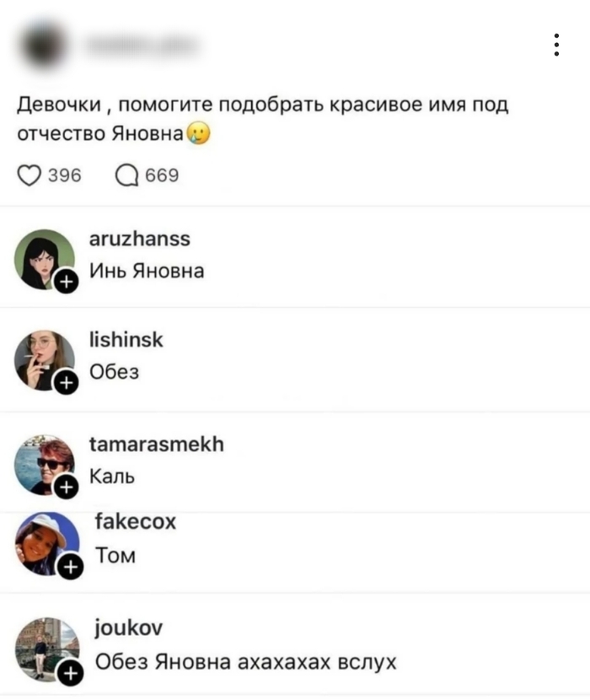The height and width of the screenshot is (700, 590).
Task: Follow fakecox using the plus badge
Action: [x=71, y=567]
